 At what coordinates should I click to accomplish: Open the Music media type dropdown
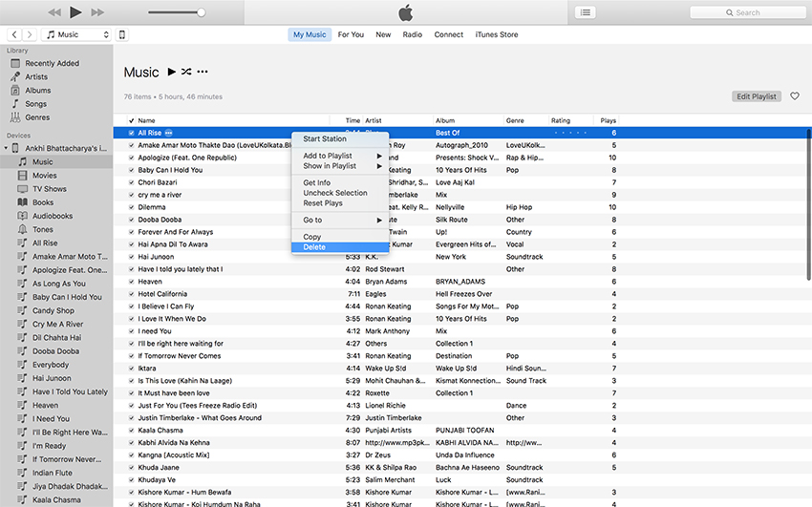(x=77, y=35)
